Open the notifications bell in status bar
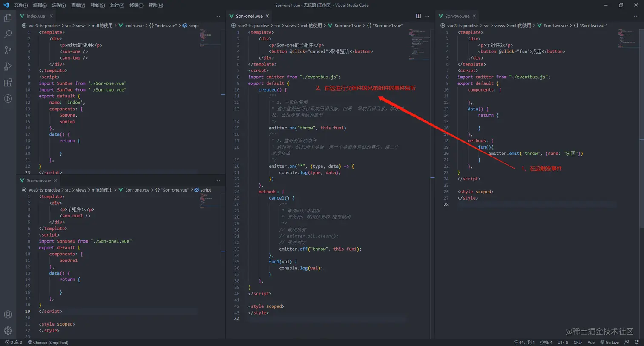This screenshot has width=644, height=346. 637,342
